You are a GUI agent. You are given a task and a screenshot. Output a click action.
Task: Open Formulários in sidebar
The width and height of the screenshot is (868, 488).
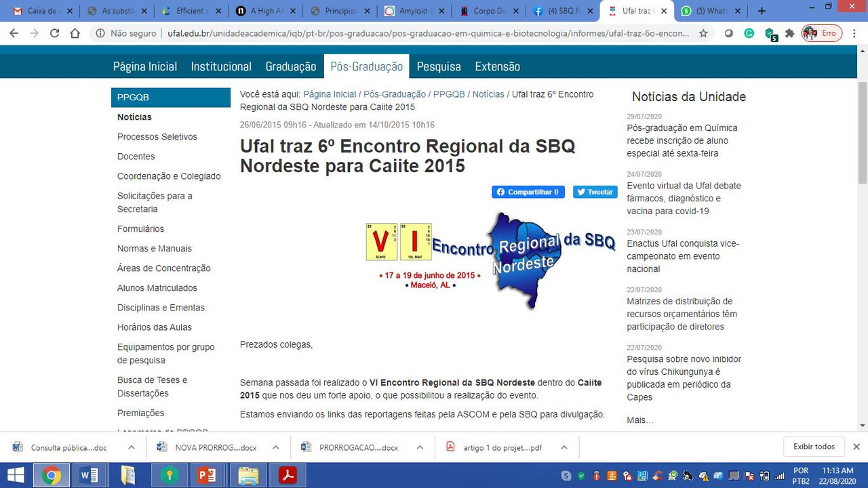tap(140, 228)
